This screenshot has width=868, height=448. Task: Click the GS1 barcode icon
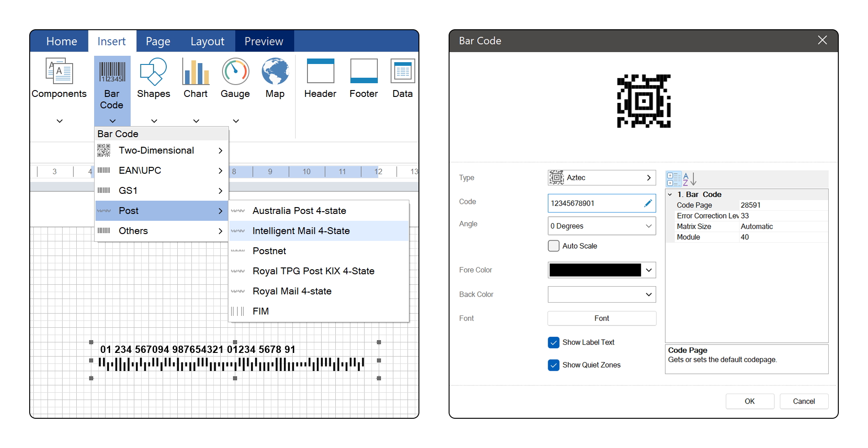[104, 191]
